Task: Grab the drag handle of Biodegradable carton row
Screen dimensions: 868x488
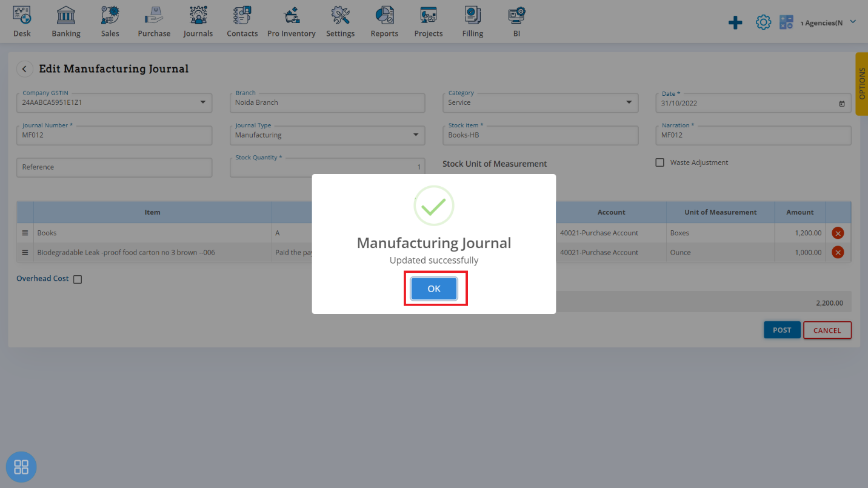Action: pyautogui.click(x=25, y=252)
